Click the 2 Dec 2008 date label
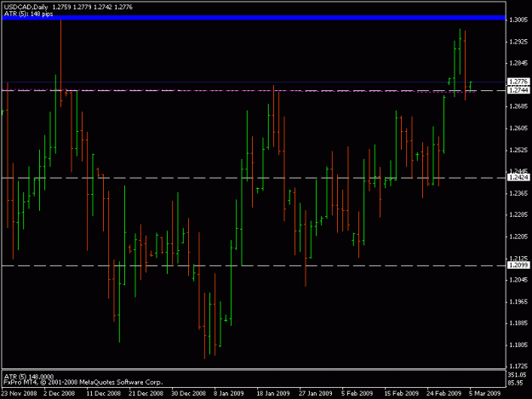 (x=60, y=393)
